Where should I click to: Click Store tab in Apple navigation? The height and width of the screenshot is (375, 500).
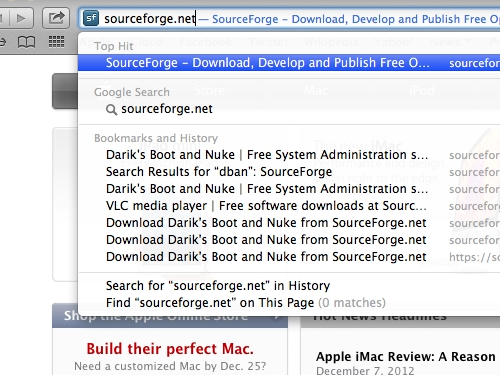pyautogui.click(x=209, y=90)
